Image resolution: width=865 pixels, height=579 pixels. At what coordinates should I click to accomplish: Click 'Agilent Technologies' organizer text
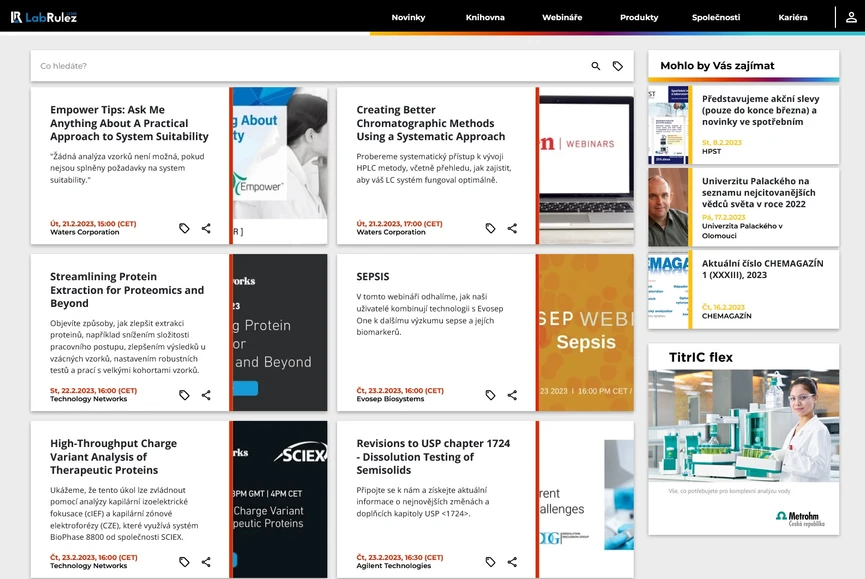coord(393,566)
